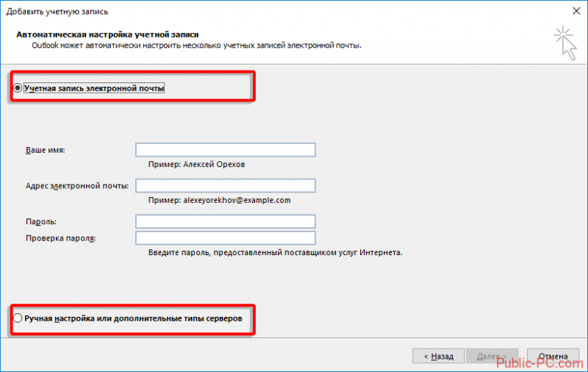Screen dimensions: 588x372
Task: Click the 'Ваше имя' text field
Action: [x=226, y=150]
